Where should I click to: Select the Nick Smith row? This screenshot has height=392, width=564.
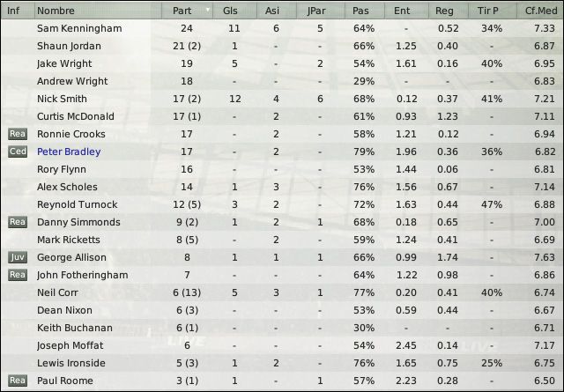click(x=282, y=99)
